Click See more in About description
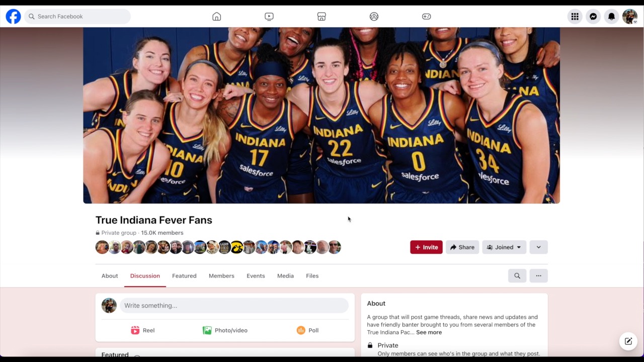 (429, 332)
